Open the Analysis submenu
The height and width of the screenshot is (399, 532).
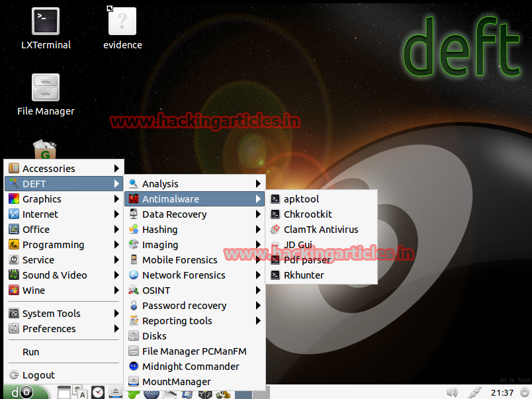[195, 183]
